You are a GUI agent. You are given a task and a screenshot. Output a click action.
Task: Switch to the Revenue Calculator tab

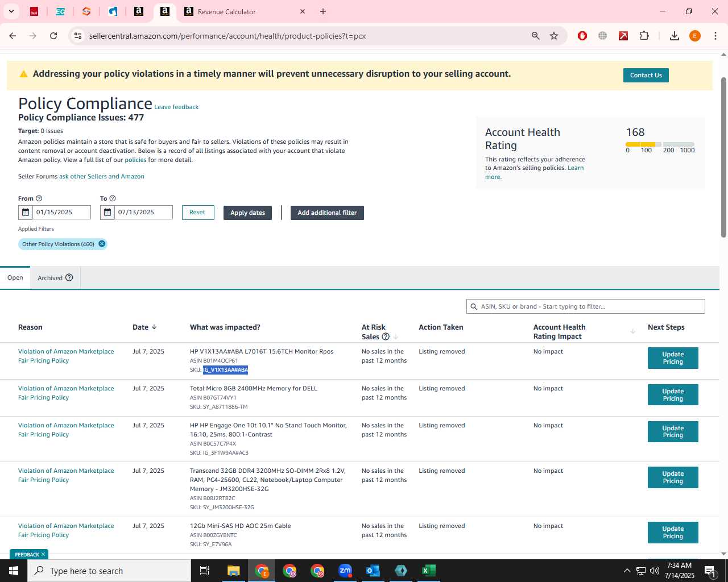[x=245, y=11]
